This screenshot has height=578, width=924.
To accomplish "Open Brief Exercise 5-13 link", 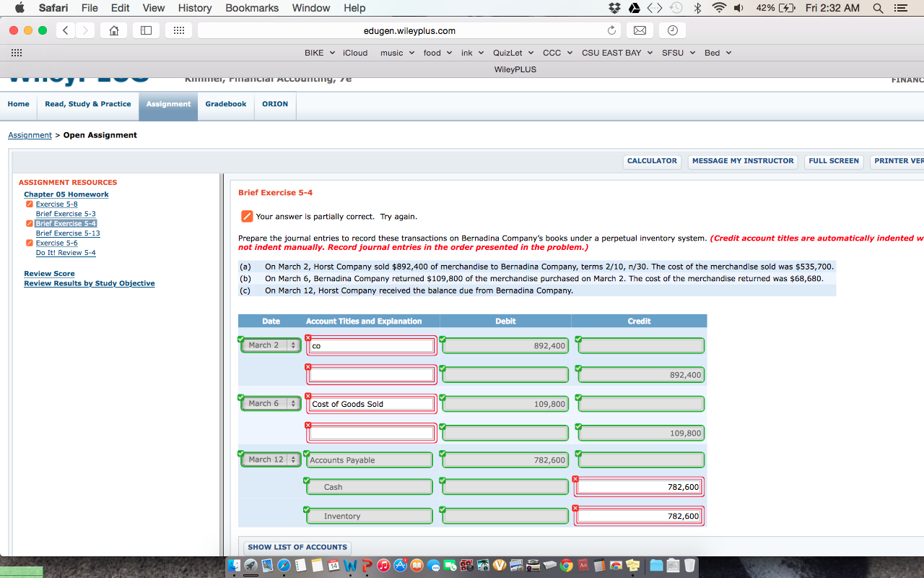I will 68,233.
